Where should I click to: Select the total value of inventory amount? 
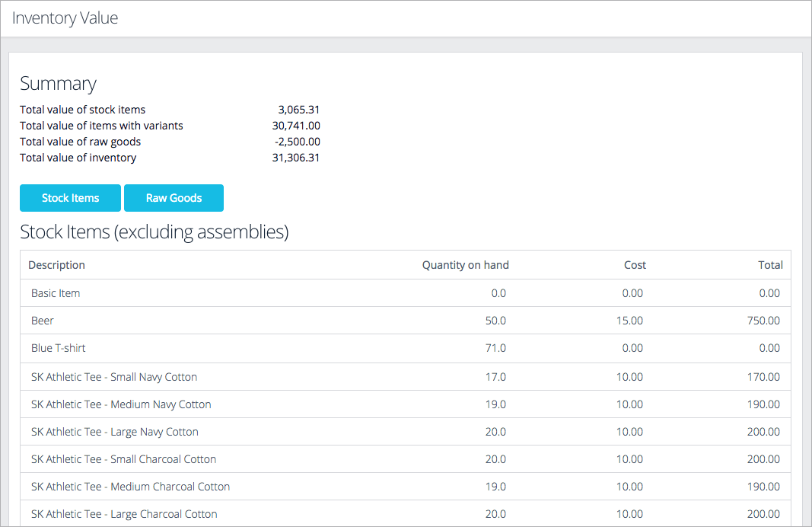(295, 158)
